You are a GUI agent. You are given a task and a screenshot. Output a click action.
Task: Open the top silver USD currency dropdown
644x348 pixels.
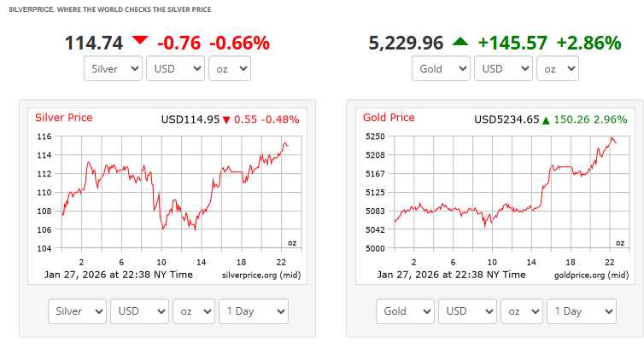(175, 68)
